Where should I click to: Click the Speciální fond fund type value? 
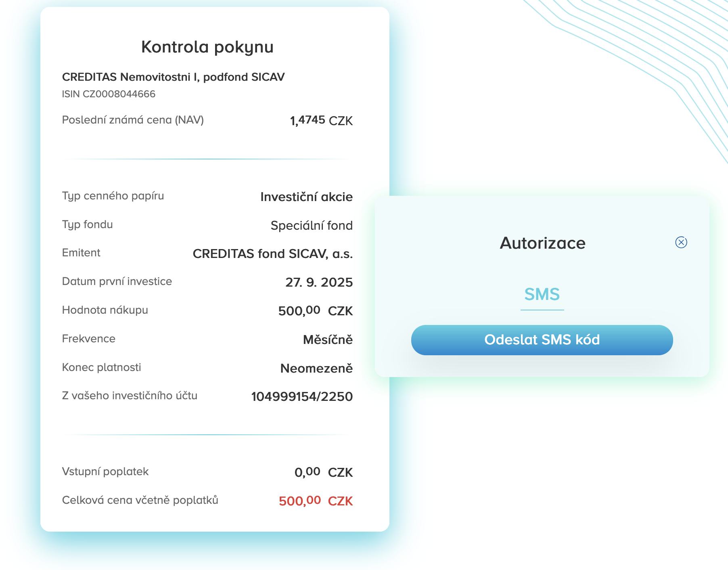312,225
